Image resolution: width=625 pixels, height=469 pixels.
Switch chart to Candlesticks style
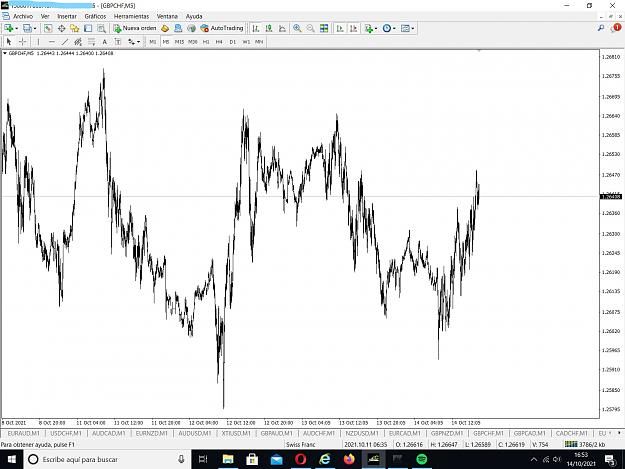tap(269, 28)
